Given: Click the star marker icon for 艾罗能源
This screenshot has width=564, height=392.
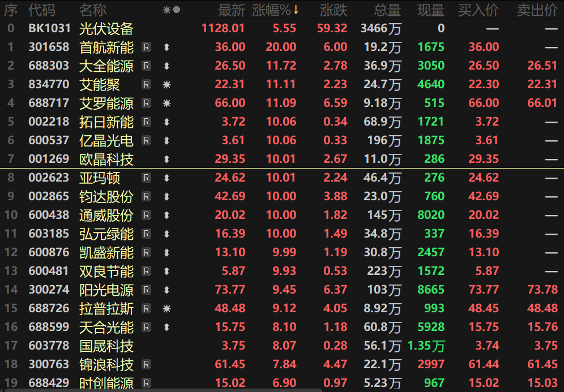Looking at the screenshot, I should tap(166, 103).
